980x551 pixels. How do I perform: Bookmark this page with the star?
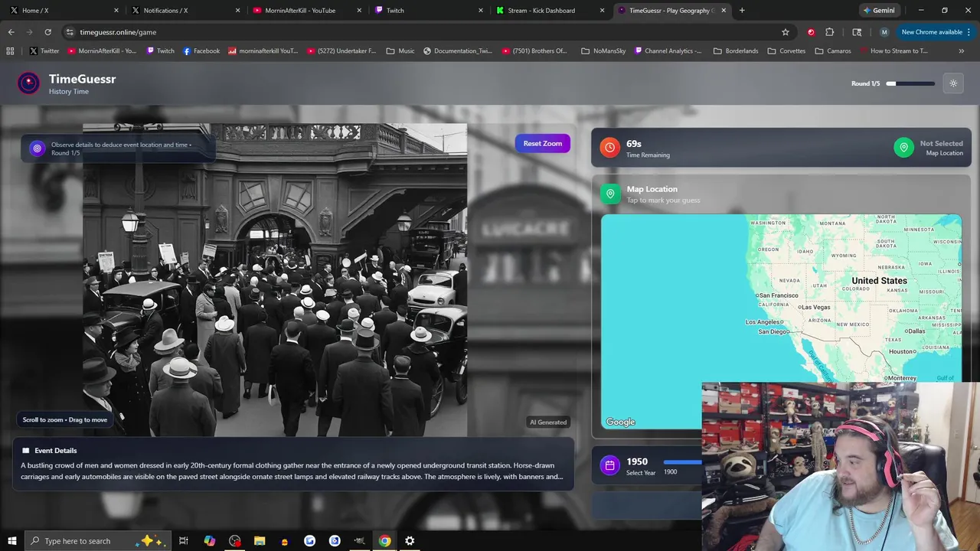coord(785,32)
